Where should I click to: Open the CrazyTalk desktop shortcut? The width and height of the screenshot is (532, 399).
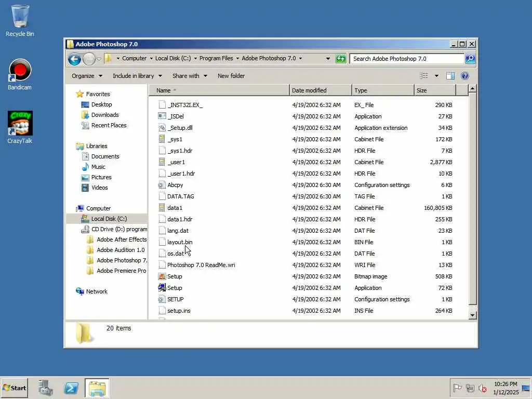pyautogui.click(x=20, y=127)
